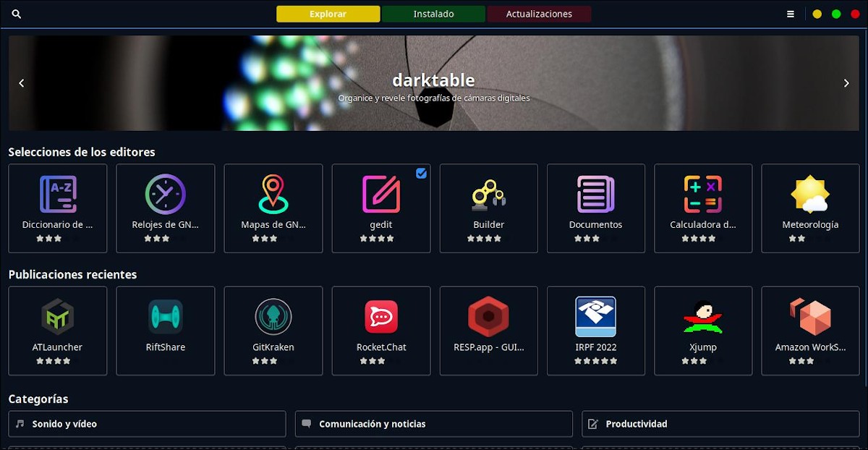Open the Documentos app icon
Image resolution: width=868 pixels, height=450 pixels.
tap(596, 194)
